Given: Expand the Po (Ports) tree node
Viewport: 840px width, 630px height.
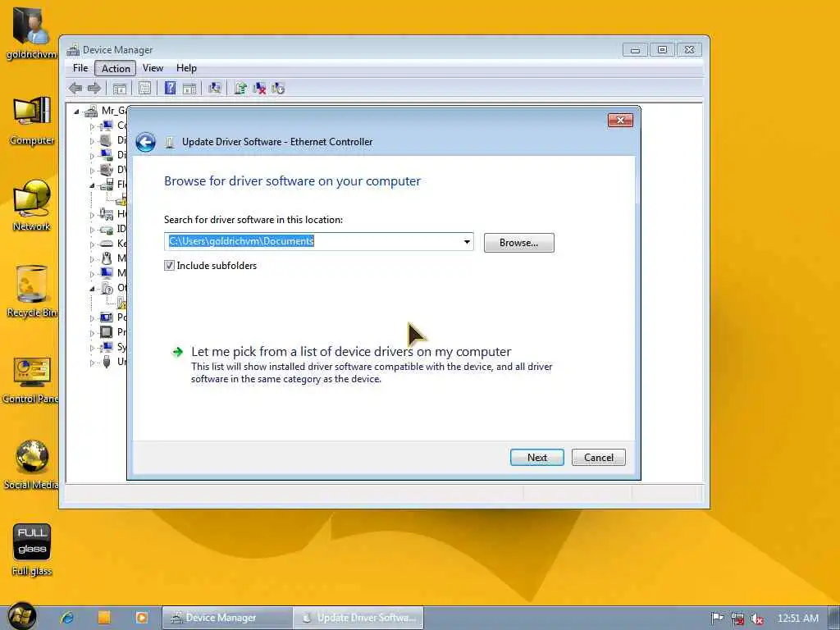Looking at the screenshot, I should [x=92, y=318].
